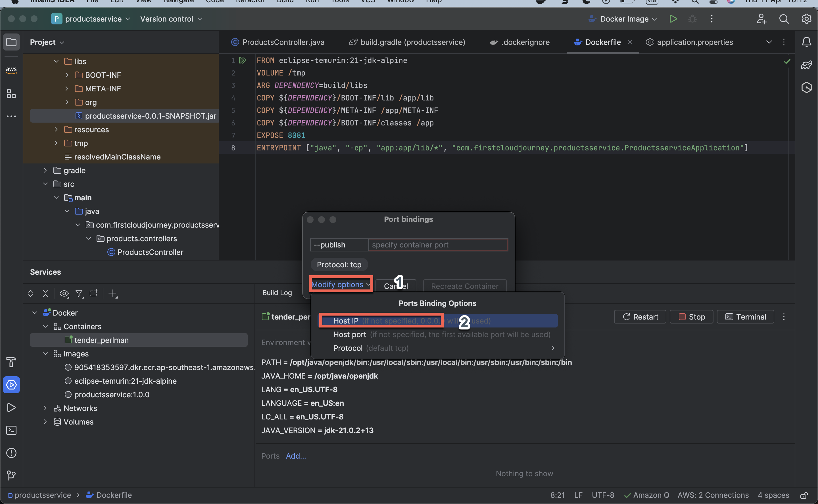The image size is (818, 504).
Task: Expand all services in Services toolbar
Action: pos(31,293)
